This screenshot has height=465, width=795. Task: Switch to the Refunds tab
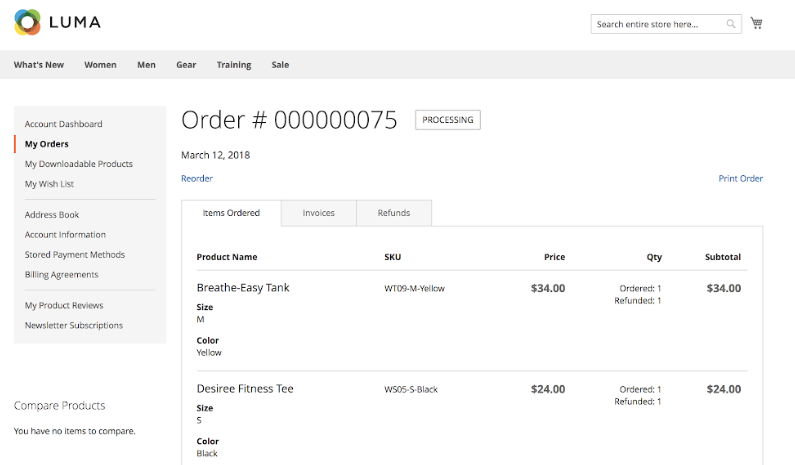[394, 213]
